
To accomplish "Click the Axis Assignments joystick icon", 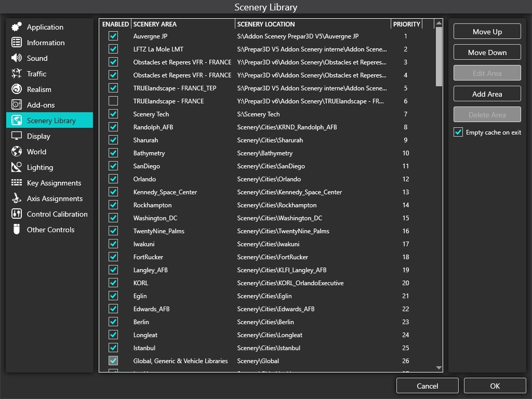I will coord(17,198).
